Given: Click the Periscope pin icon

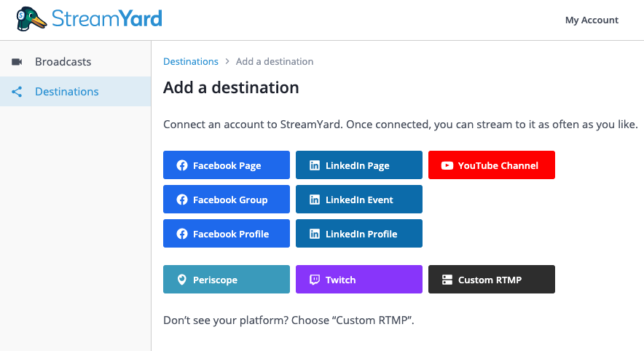Looking at the screenshot, I should coord(182,280).
